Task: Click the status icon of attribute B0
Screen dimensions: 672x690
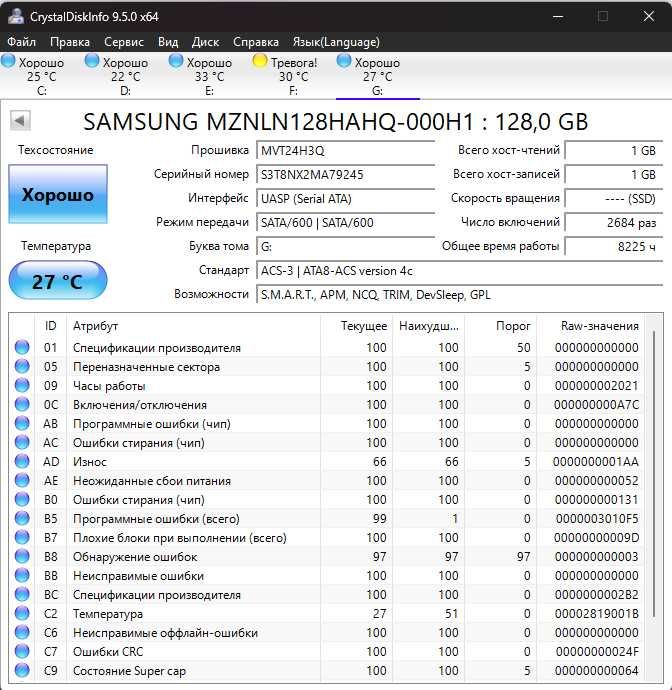Action: (x=22, y=499)
